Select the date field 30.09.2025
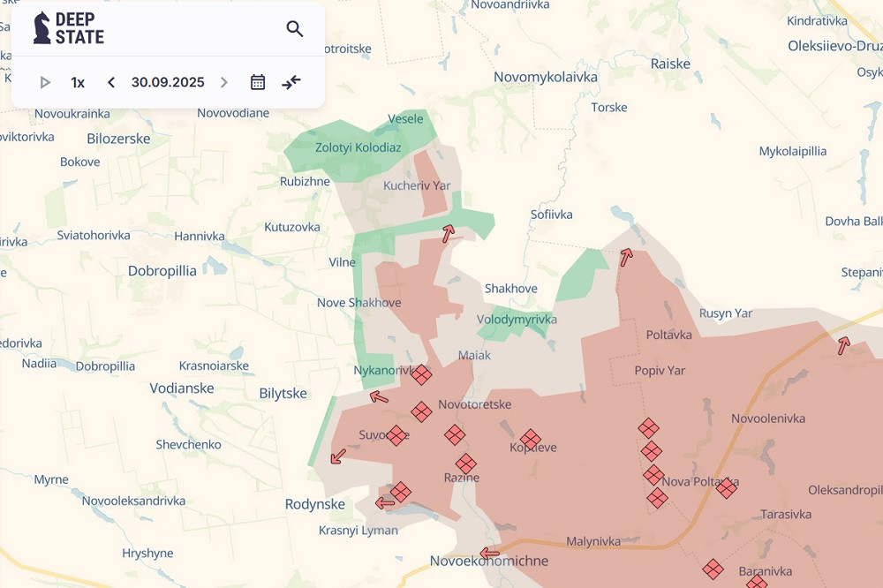Viewport: 883px width, 588px height. [168, 82]
